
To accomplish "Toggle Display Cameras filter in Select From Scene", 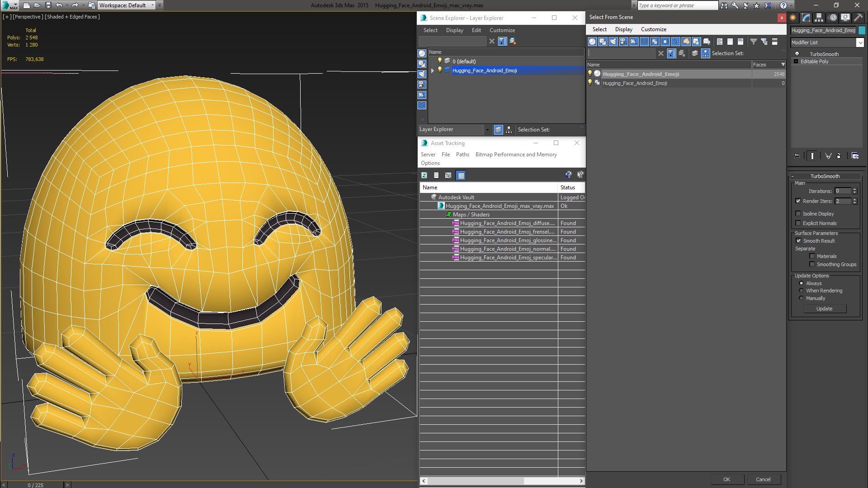I will (x=623, y=42).
